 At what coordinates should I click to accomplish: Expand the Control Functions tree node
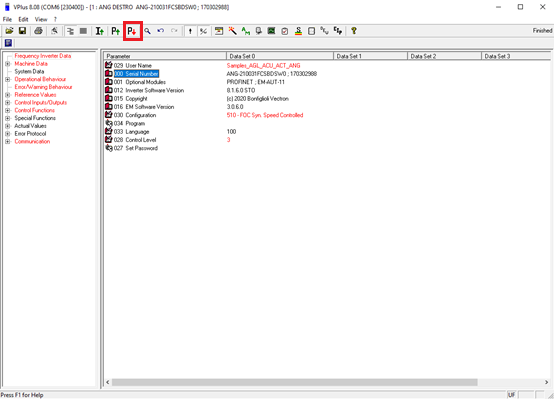tap(7, 111)
